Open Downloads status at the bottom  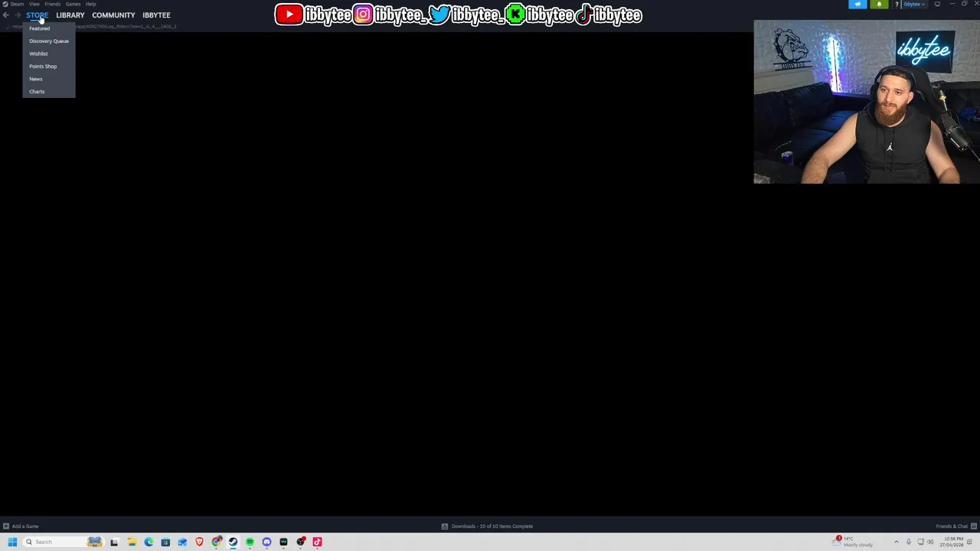(487, 527)
